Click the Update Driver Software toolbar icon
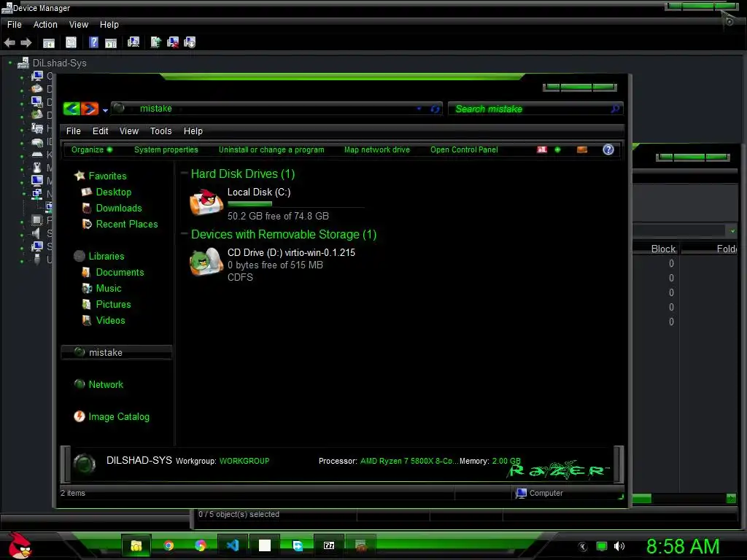The width and height of the screenshot is (747, 560). tap(156, 43)
